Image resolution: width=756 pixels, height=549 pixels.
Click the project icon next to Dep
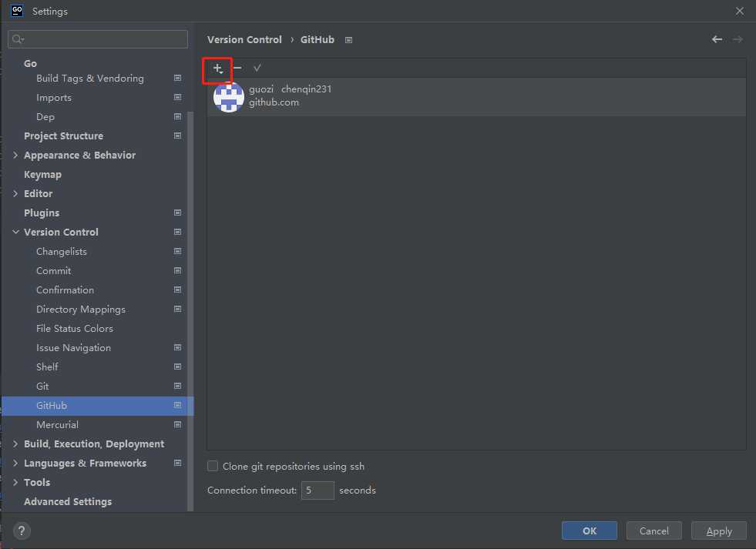click(x=177, y=116)
